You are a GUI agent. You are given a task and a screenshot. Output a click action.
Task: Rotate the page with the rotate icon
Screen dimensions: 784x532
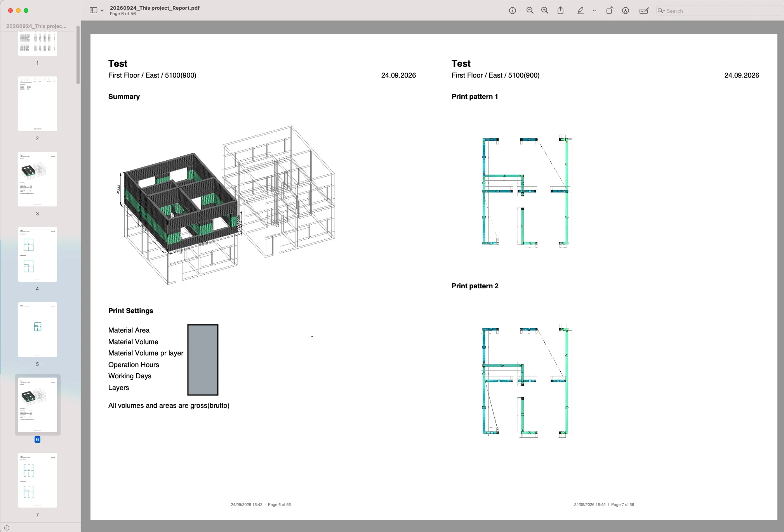pos(610,10)
